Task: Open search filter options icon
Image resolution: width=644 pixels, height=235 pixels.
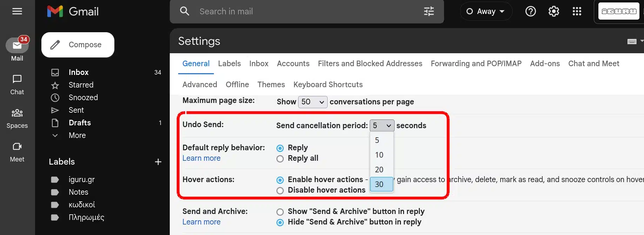Action: tap(429, 12)
